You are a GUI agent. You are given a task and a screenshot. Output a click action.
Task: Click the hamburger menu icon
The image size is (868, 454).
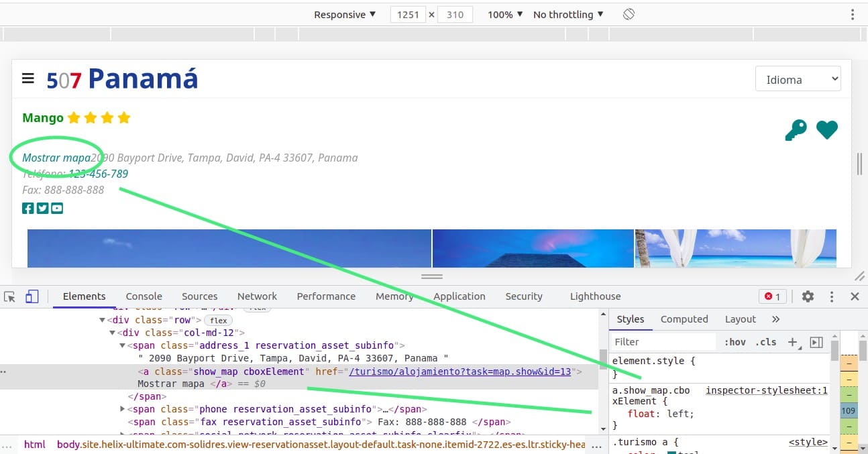pyautogui.click(x=28, y=78)
